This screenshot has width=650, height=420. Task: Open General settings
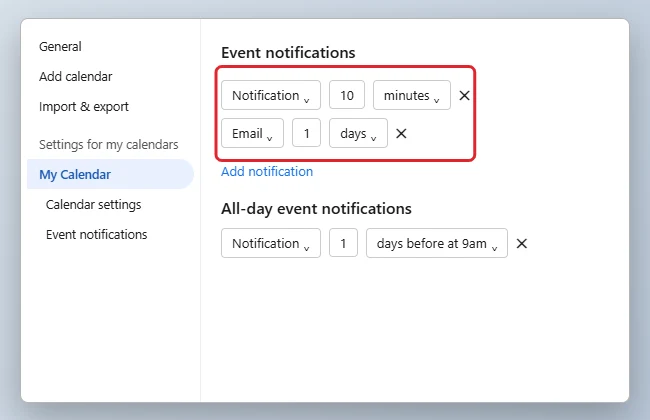(x=60, y=46)
